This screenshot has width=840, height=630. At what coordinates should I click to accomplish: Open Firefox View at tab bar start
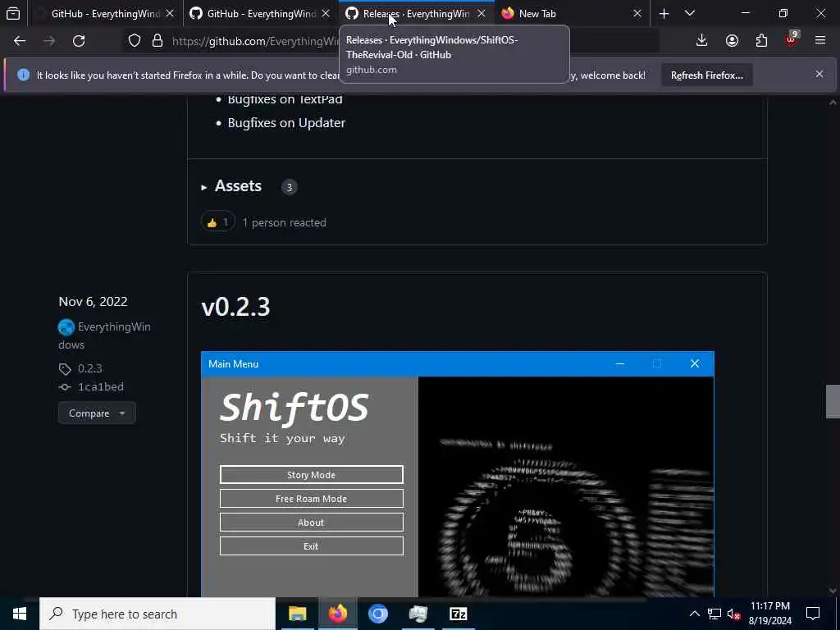coord(13,13)
